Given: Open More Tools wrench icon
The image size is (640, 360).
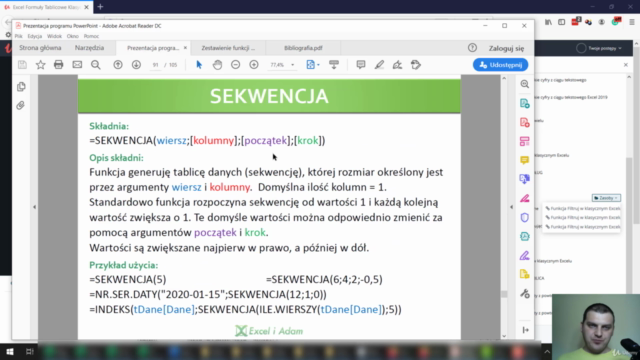Looking at the screenshot, I should pyautogui.click(x=525, y=293).
